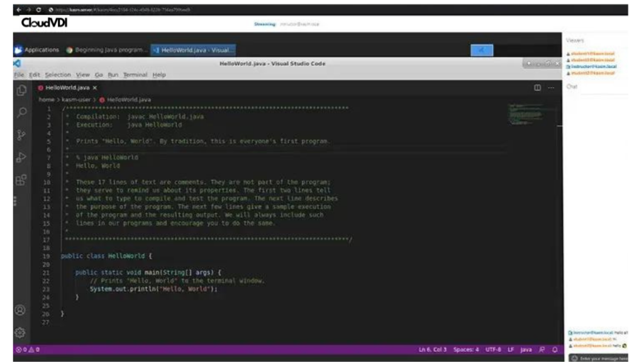Open the Edit menu
This screenshot has width=644, height=362.
pyautogui.click(x=35, y=75)
